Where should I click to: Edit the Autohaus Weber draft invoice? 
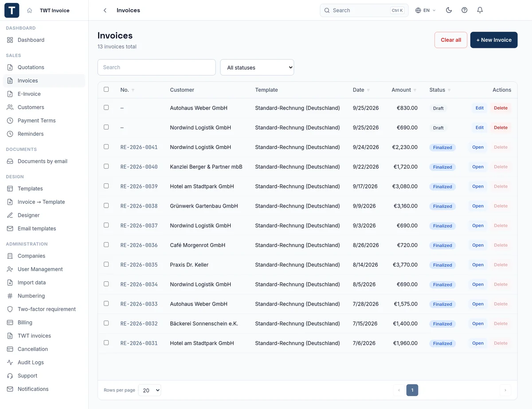point(480,108)
